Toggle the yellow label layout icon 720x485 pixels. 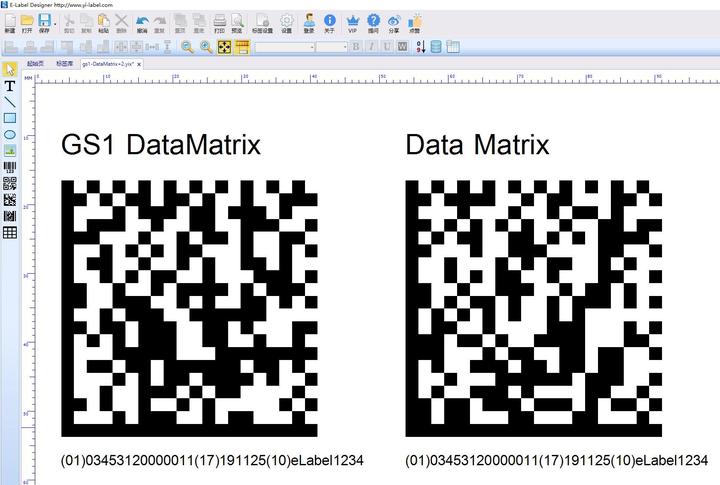pyautogui.click(x=242, y=47)
